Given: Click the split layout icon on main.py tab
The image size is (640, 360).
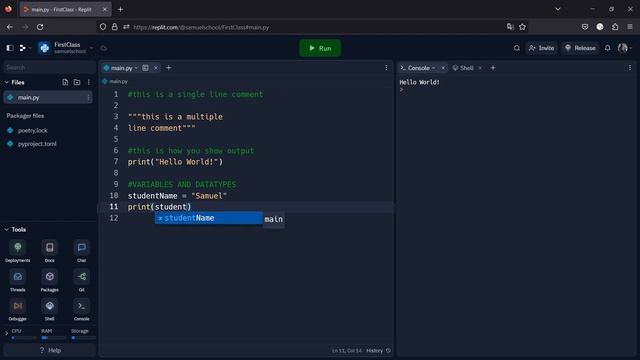Looking at the screenshot, I should (x=145, y=68).
